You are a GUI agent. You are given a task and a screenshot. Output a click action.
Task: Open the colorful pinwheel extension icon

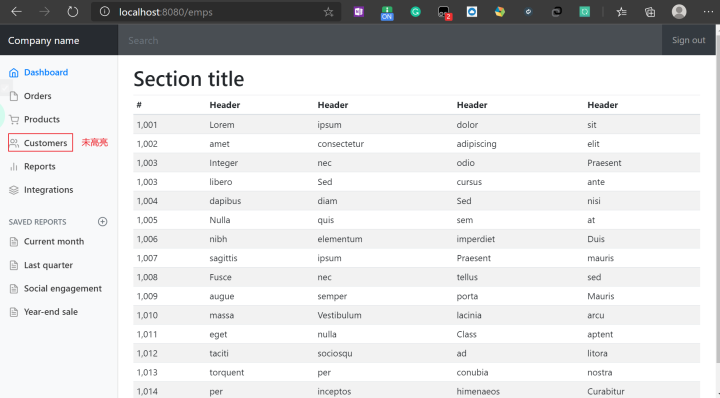click(500, 12)
